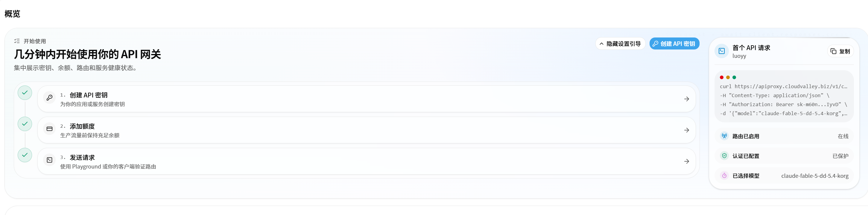The width and height of the screenshot is (868, 215).
Task: Click the checklist icon beside 开始使用
Action: tap(17, 41)
